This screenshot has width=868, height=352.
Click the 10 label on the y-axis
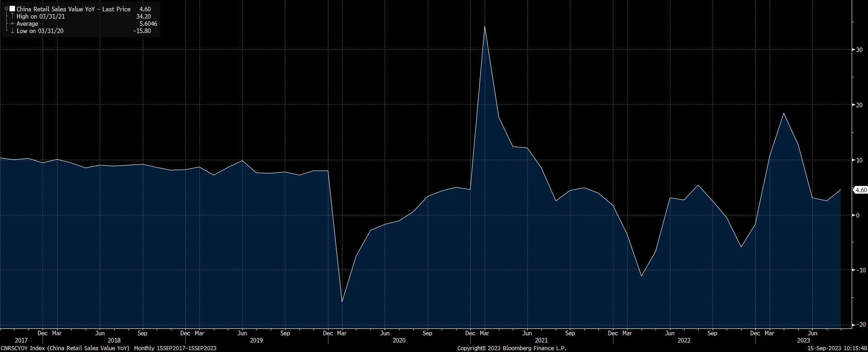(859, 160)
